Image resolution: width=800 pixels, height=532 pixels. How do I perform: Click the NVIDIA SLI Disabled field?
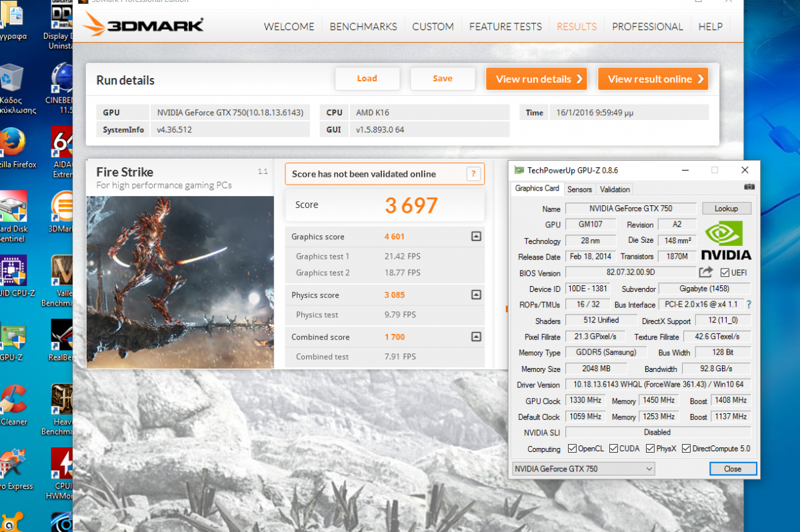[658, 433]
